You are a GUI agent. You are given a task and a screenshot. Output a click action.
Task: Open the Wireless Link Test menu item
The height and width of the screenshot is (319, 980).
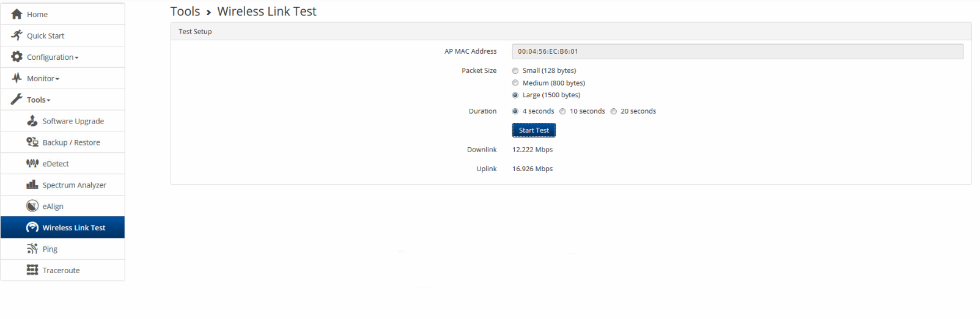click(73, 227)
